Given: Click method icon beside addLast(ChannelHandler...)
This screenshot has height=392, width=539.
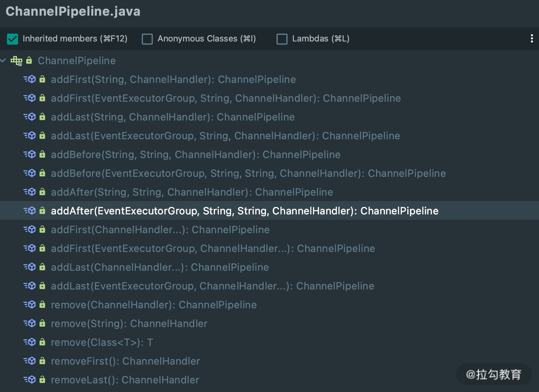Looking at the screenshot, I should click(x=30, y=267).
